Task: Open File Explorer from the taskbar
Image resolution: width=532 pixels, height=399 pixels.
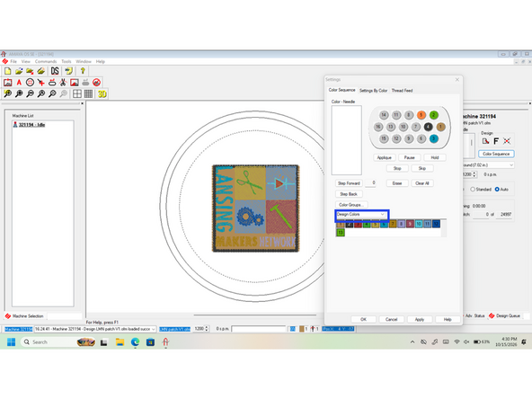Action: (120, 342)
